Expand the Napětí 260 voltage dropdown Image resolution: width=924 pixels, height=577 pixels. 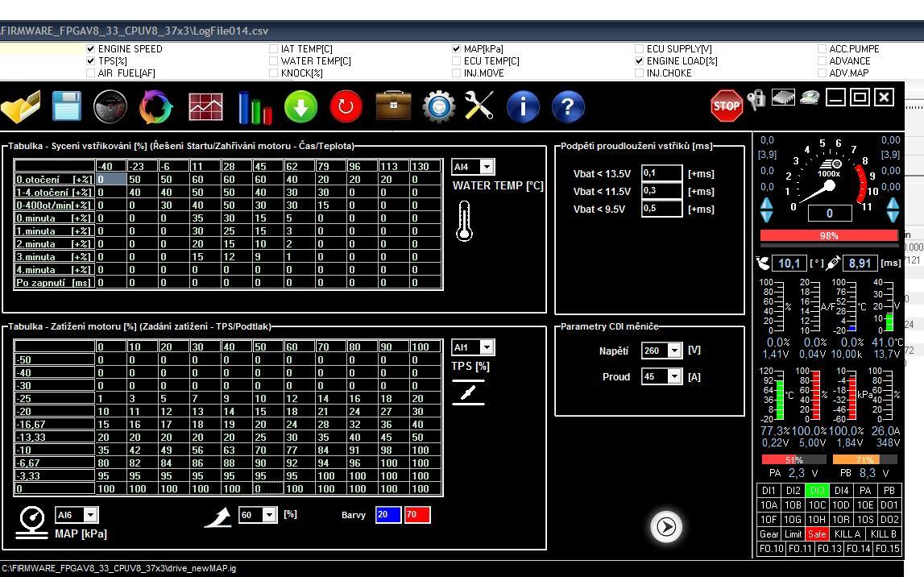click(673, 351)
